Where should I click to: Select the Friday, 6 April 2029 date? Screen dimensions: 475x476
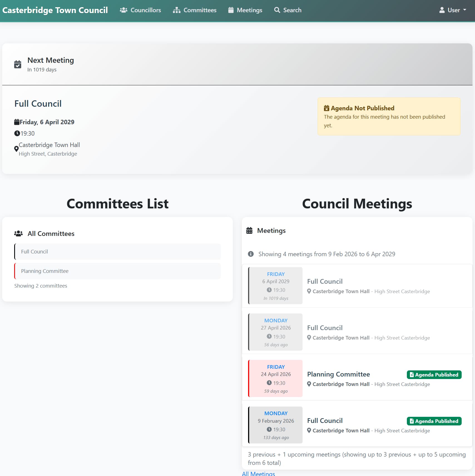click(47, 122)
